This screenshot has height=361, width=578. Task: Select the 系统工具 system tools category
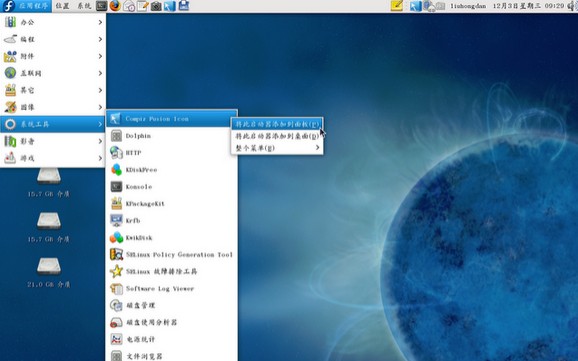(53, 124)
